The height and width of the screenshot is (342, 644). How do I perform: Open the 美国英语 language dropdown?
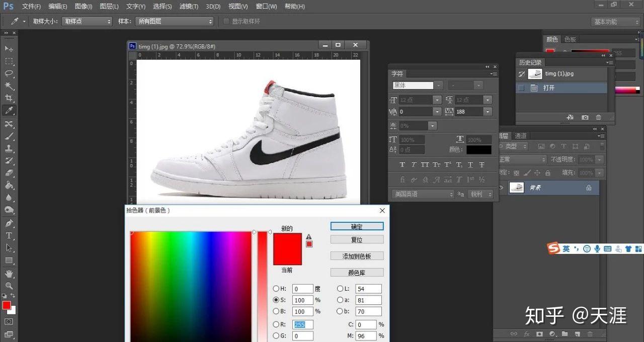[423, 194]
